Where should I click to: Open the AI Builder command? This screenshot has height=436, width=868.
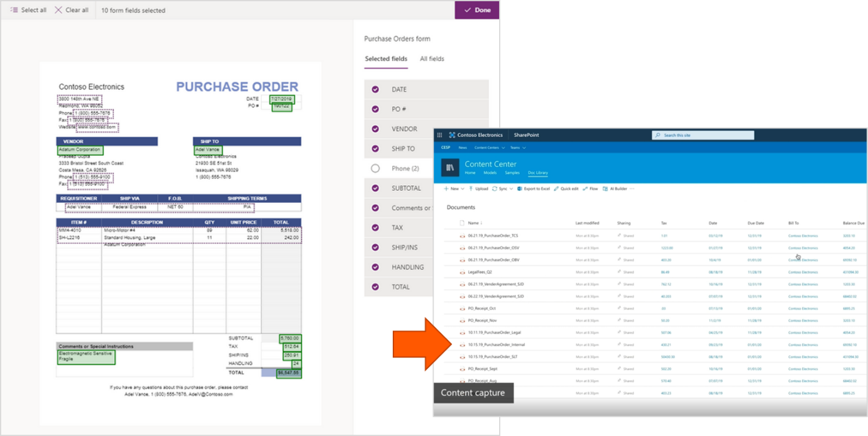[x=615, y=188]
